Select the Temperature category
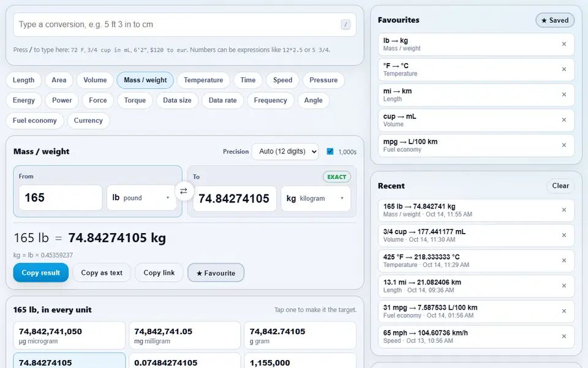588x368 pixels. coord(203,80)
